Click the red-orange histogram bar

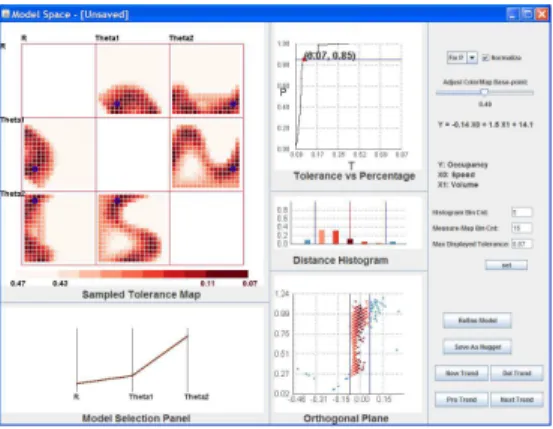336,237
